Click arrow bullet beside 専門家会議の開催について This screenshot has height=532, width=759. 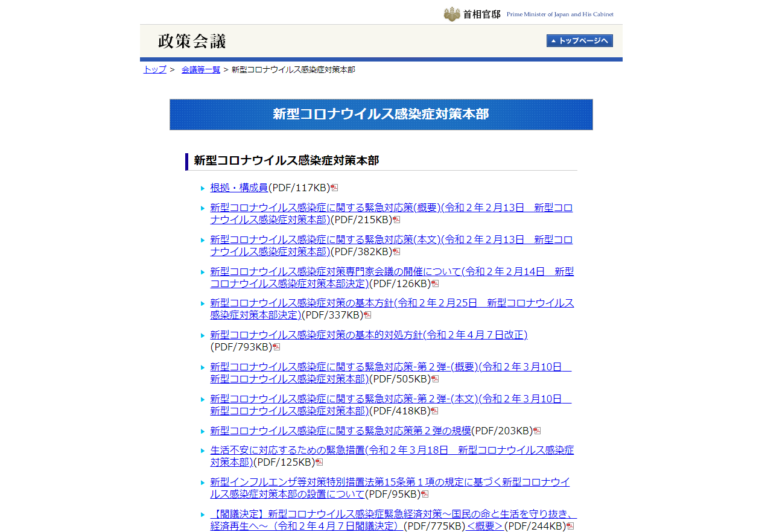[x=203, y=272]
